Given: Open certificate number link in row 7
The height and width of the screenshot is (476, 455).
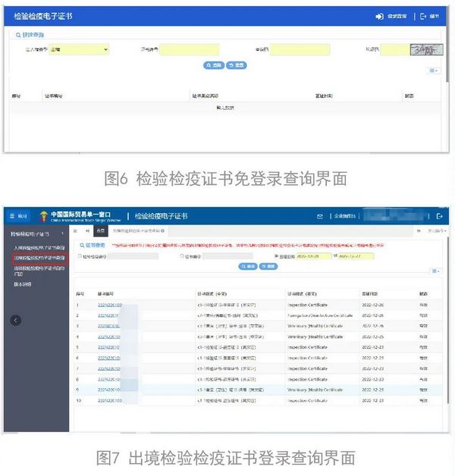Looking at the screenshot, I should pos(109,368).
